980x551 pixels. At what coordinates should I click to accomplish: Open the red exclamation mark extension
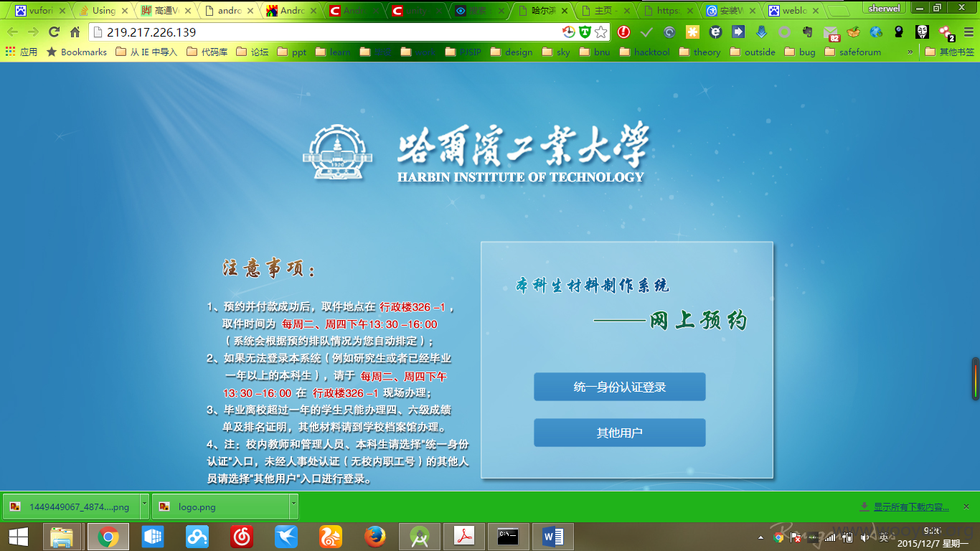point(624,32)
